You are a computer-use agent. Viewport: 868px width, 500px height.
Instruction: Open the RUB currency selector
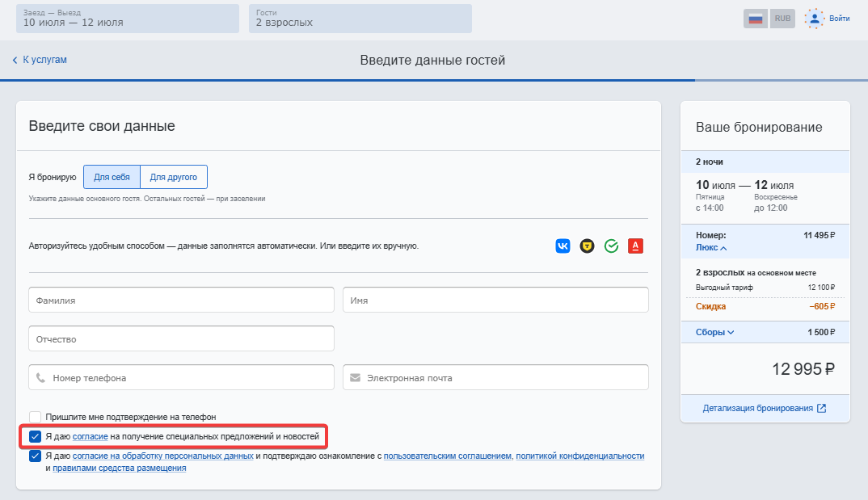pyautogui.click(x=783, y=19)
